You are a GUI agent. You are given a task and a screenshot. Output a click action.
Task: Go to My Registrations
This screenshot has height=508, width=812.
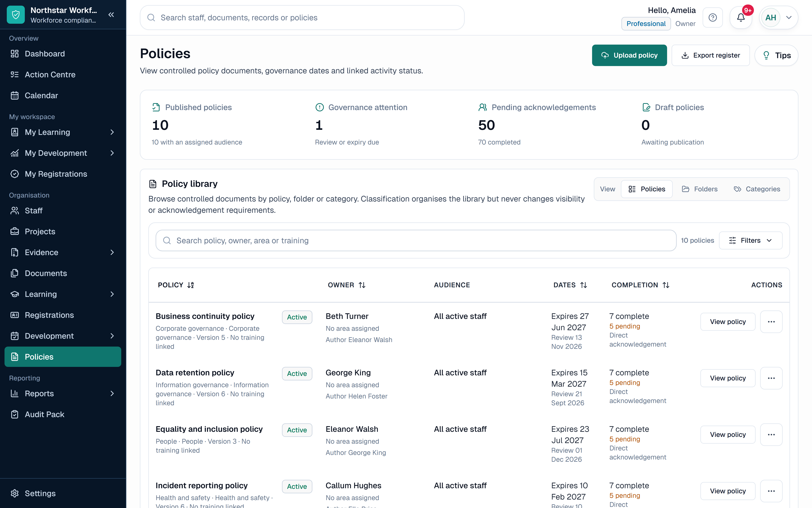63,174
